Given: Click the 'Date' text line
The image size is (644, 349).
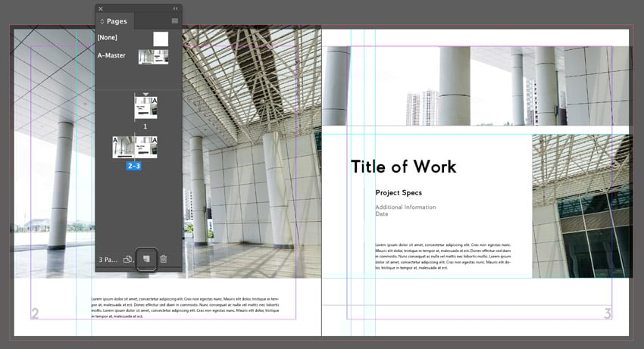Looking at the screenshot, I should click(x=382, y=214).
